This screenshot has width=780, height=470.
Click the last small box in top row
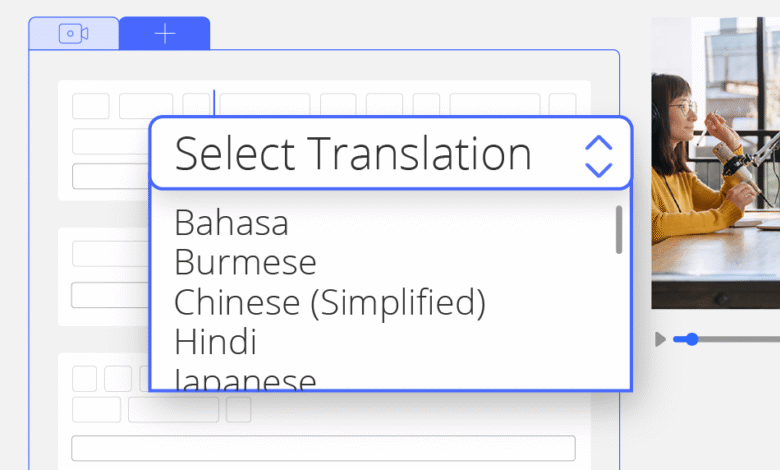pos(563,106)
